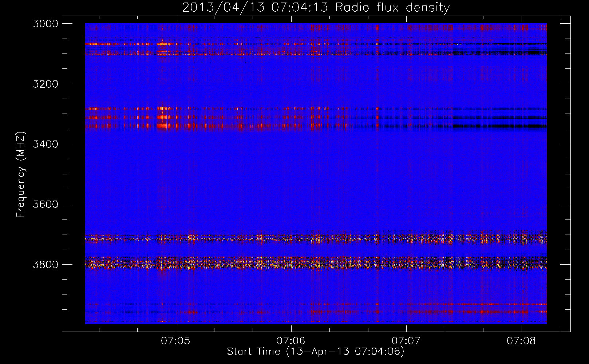Click the 3600 frequency tick label
This screenshot has height=364, width=589.
coord(46,204)
